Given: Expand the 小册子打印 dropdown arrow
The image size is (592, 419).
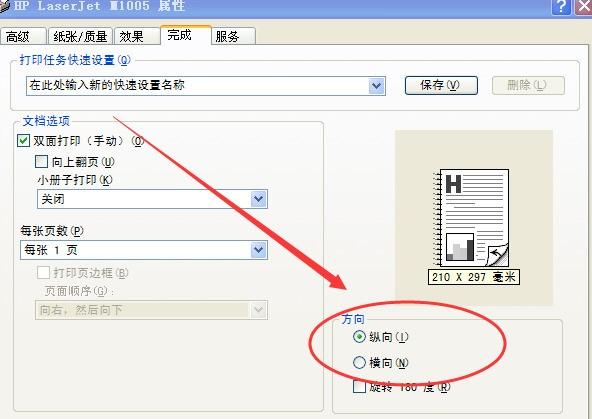Looking at the screenshot, I should click(259, 199).
